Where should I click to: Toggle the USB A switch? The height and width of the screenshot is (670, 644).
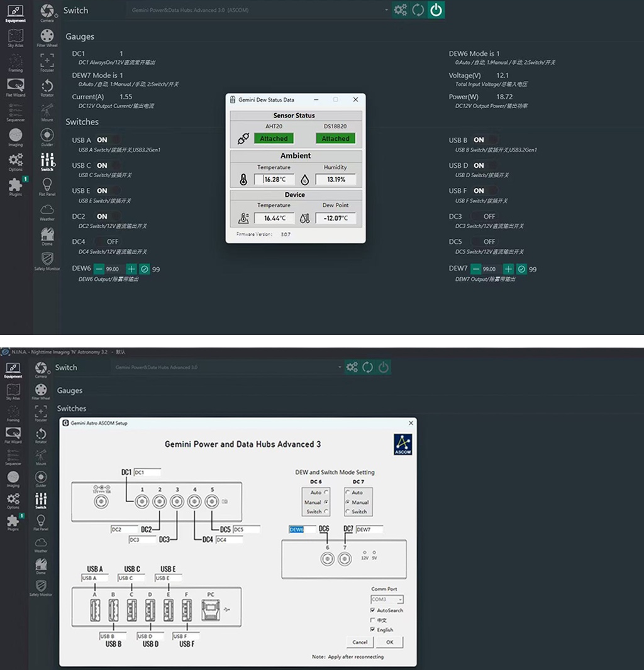tap(109, 140)
